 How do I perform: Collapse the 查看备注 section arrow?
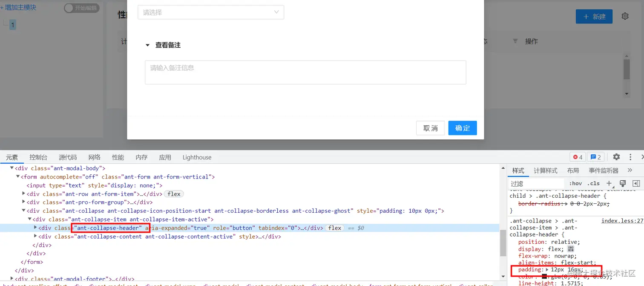(x=148, y=45)
